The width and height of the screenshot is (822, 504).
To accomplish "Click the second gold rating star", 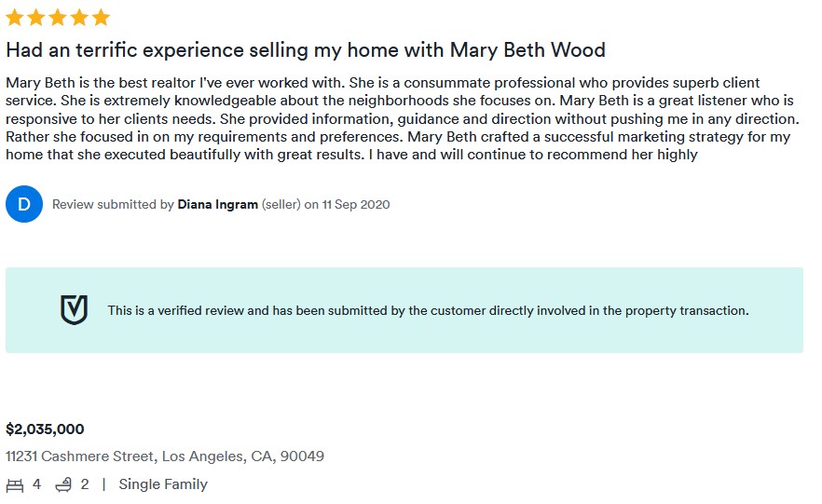I will pyautogui.click(x=36, y=18).
